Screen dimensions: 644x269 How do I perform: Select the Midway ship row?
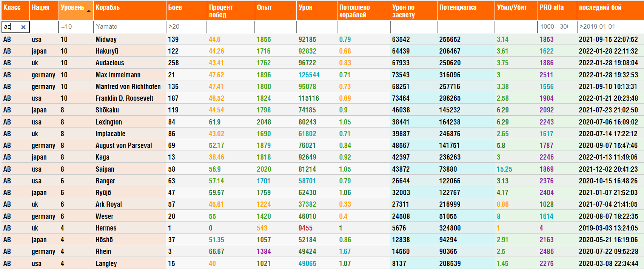(106, 40)
